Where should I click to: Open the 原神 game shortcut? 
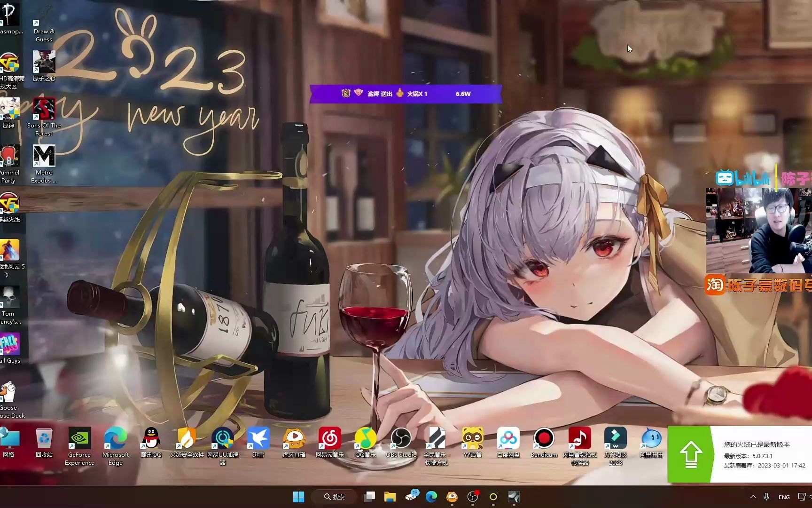[9, 113]
